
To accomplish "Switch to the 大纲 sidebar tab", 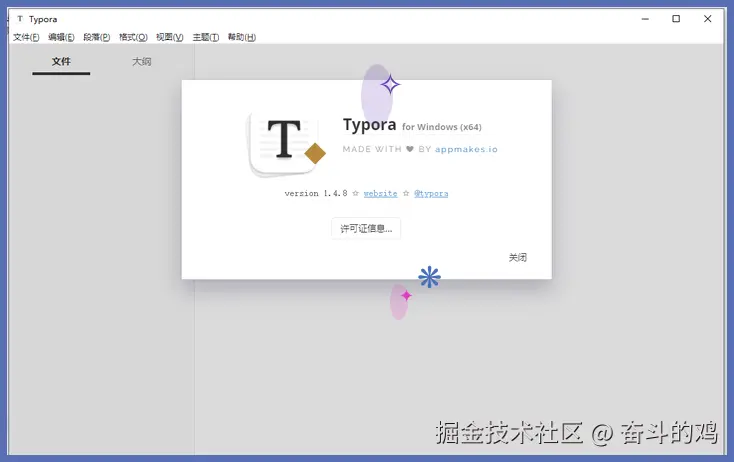I will click(x=141, y=62).
